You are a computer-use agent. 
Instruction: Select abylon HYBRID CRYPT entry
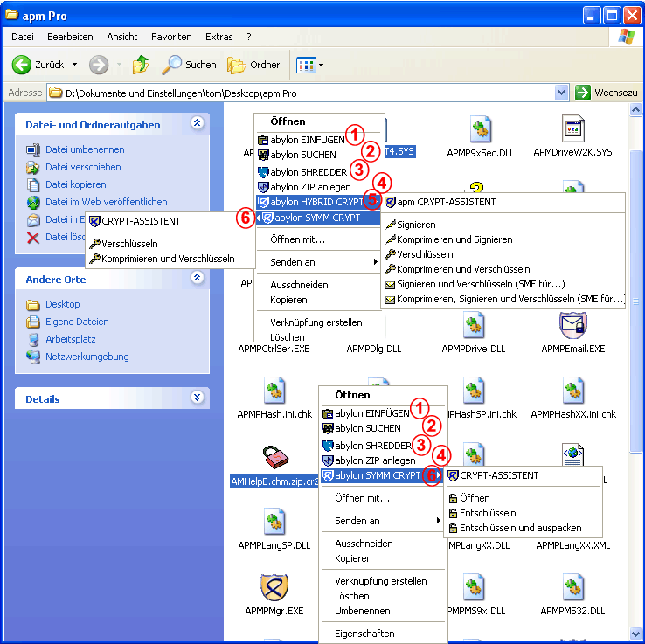pos(317,202)
